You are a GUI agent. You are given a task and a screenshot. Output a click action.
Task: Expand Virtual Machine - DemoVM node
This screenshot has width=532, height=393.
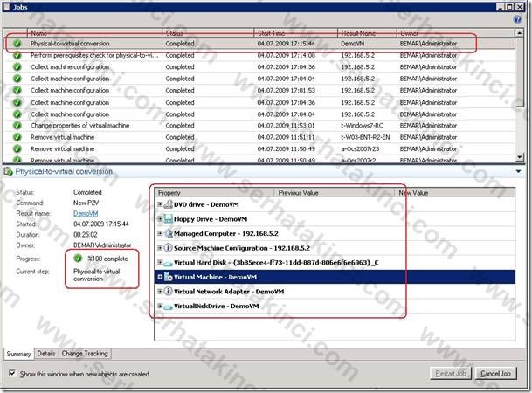click(160, 277)
